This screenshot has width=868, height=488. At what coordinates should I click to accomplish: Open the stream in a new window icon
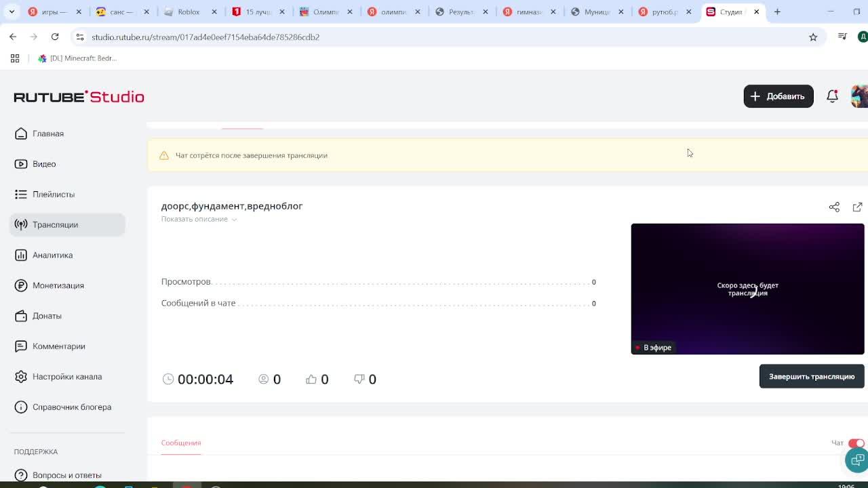pyautogui.click(x=857, y=207)
